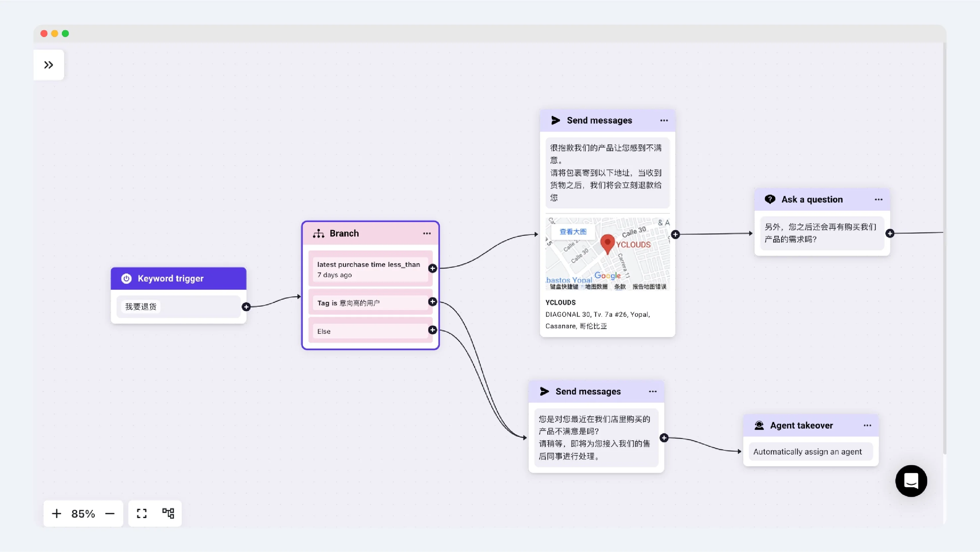Open the Ask a question node menu
Viewport: 980px width, 552px height.
tap(878, 200)
